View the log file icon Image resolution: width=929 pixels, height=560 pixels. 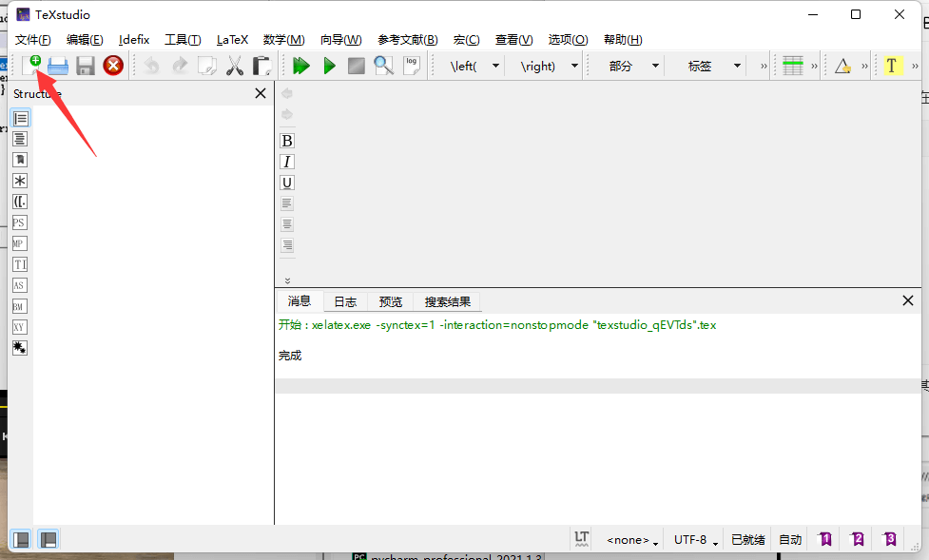[x=411, y=66]
